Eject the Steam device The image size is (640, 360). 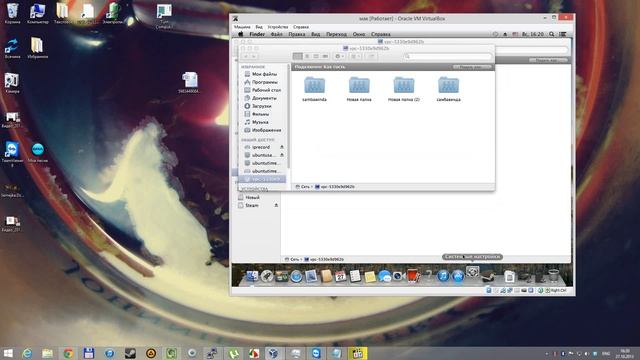[x=276, y=205]
